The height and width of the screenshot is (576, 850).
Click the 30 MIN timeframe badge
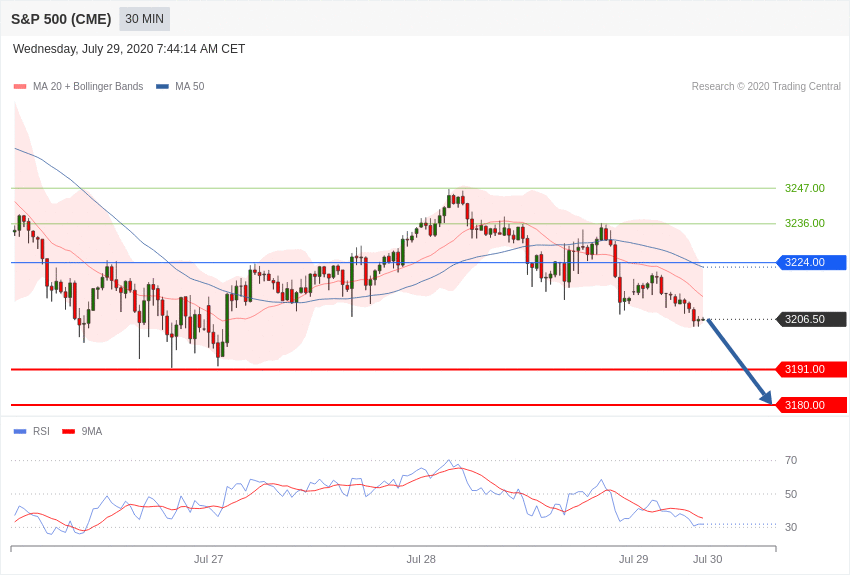tap(144, 19)
